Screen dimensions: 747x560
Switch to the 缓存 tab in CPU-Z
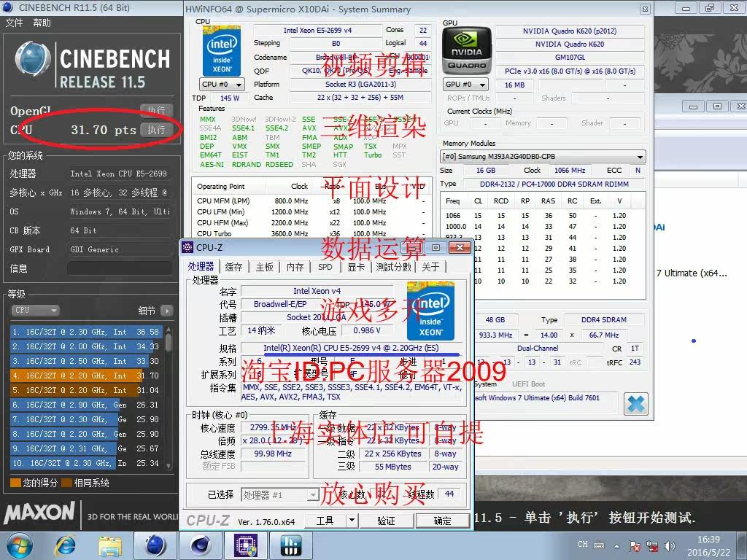point(233,267)
